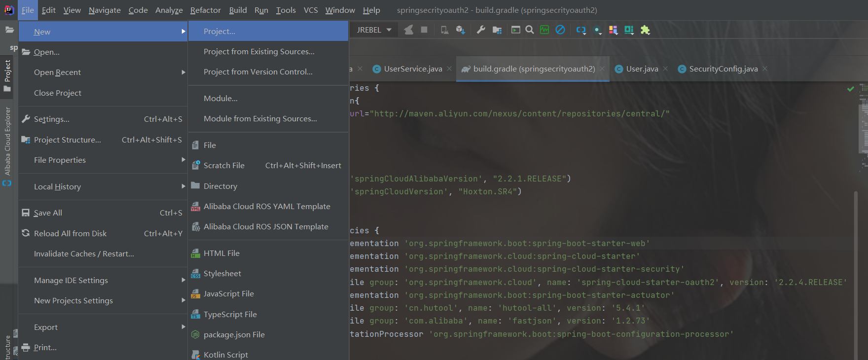Open Settings... from the File menu
Screen dimensions: 868x360
click(x=103, y=119)
